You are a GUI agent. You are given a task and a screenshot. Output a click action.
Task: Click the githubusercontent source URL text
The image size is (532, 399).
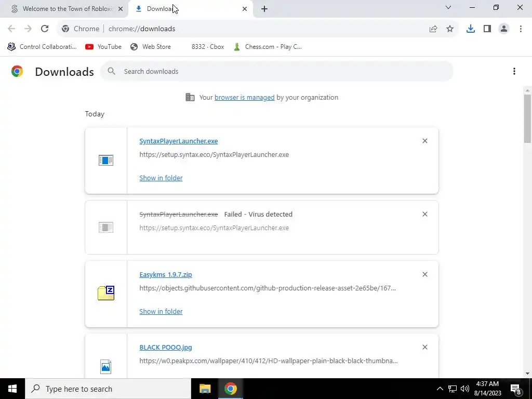coord(268,288)
